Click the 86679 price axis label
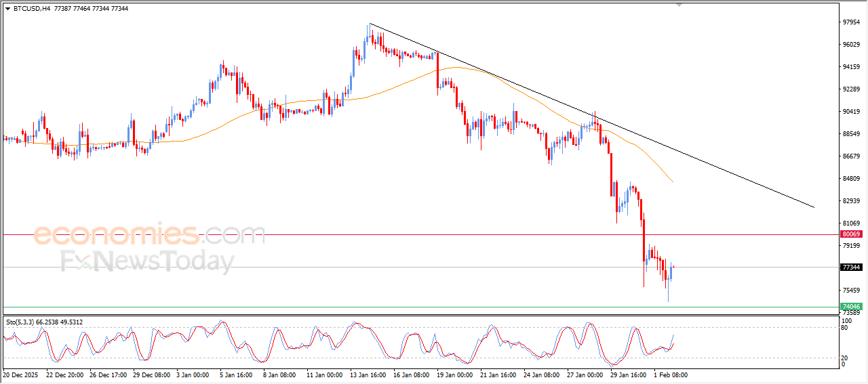 coord(851,156)
